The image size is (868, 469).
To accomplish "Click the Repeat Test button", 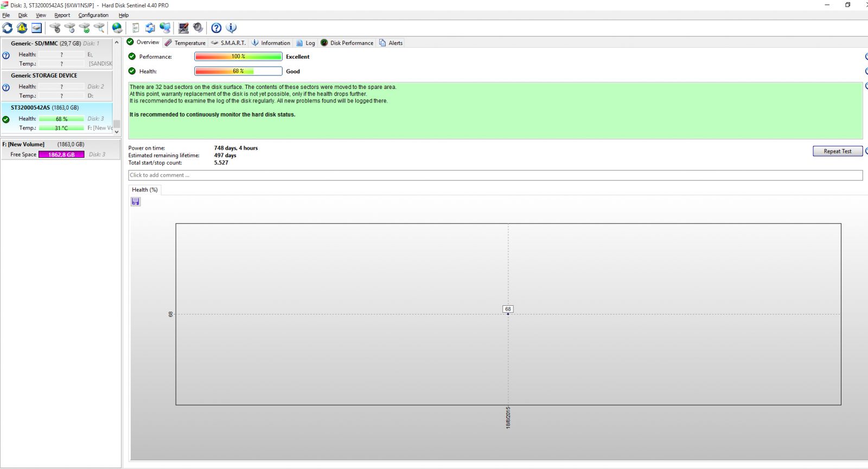I will click(x=838, y=151).
